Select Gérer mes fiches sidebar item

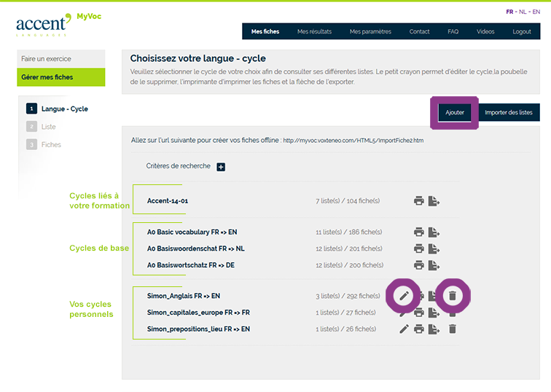pyautogui.click(x=60, y=77)
